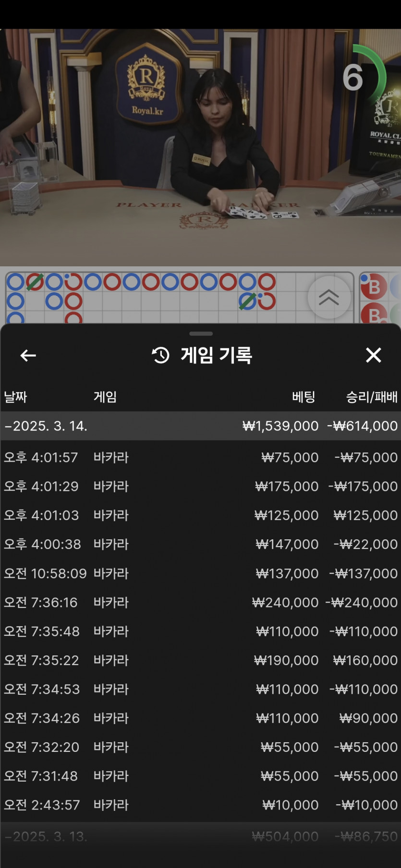Open the 오후 4:01:29 바카라 record
Viewport: 401px width, 868px height.
[201, 486]
